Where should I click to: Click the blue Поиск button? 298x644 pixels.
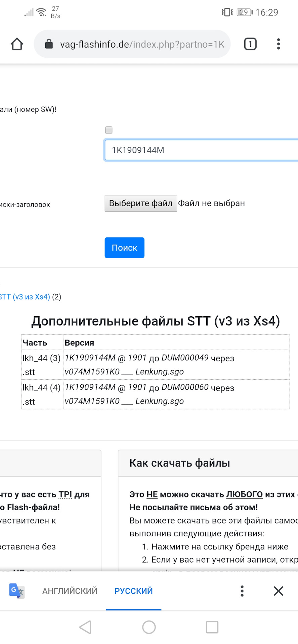pyautogui.click(x=124, y=248)
